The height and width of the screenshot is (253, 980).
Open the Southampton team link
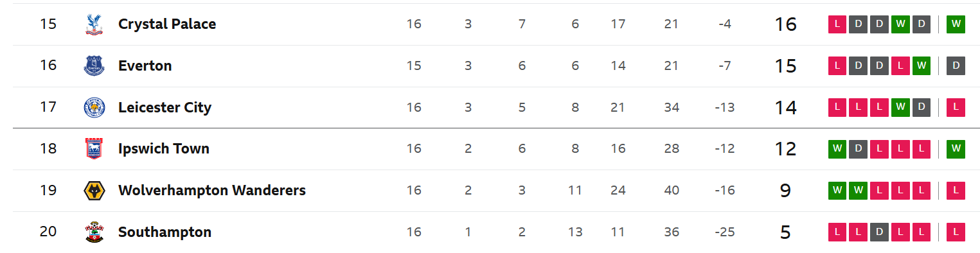[165, 232]
